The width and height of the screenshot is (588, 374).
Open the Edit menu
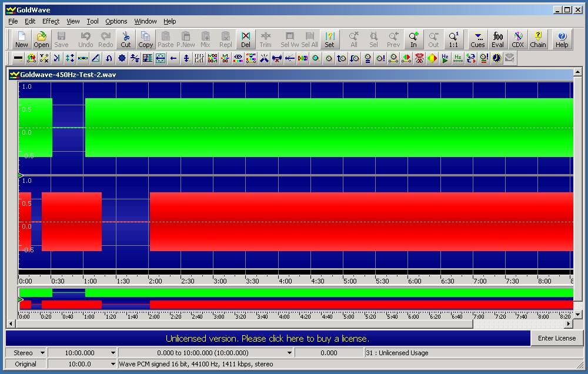30,21
